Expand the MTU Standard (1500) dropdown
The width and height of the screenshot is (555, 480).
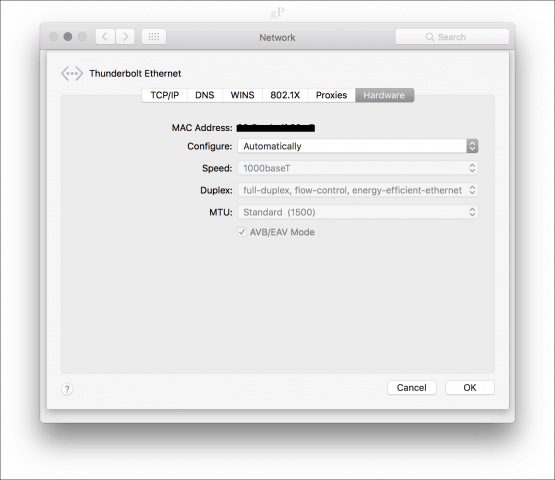pyautogui.click(x=357, y=212)
